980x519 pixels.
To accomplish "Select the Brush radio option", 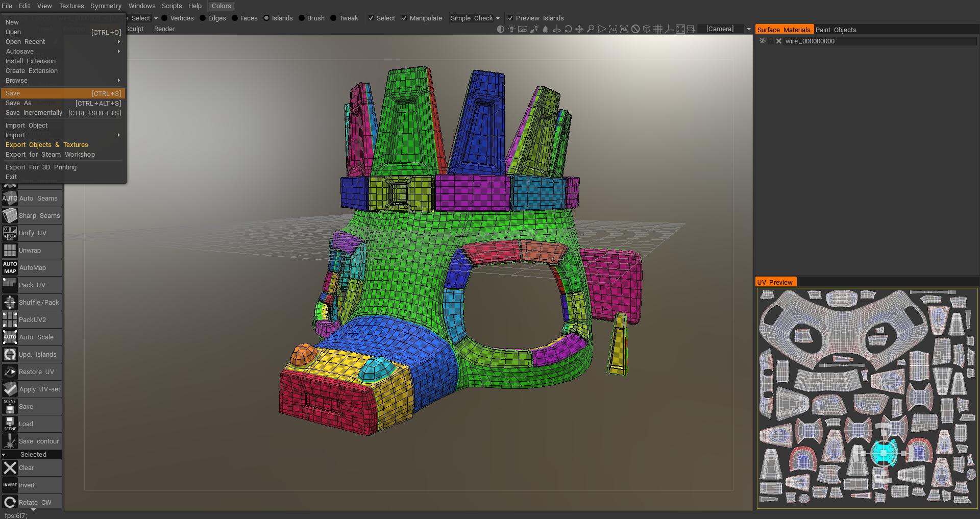I will tap(302, 18).
